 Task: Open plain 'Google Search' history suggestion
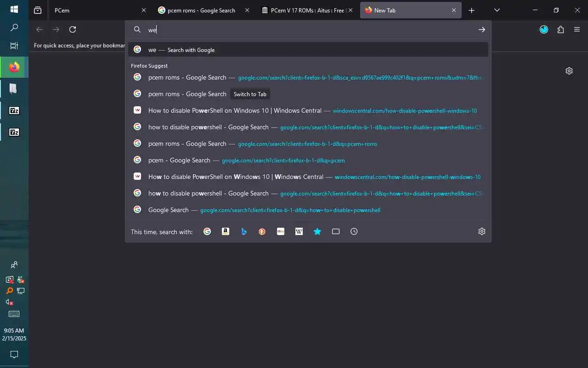pos(308,210)
